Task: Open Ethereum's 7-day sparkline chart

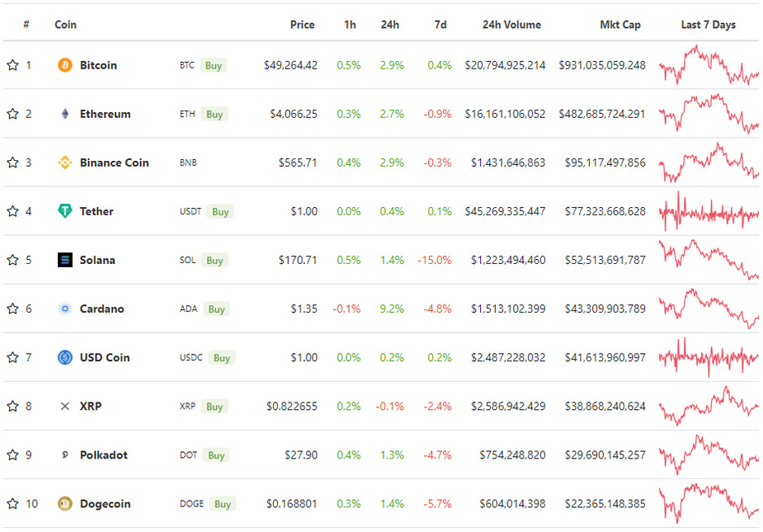Action: [709, 113]
